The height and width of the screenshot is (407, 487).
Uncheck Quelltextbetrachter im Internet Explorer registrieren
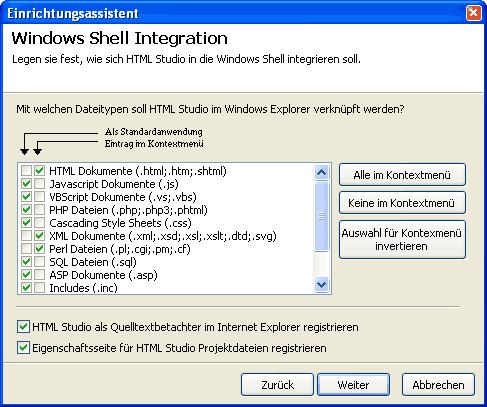pos(23,327)
